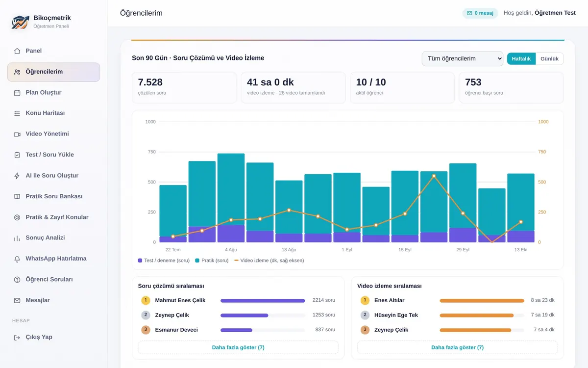The width and height of the screenshot is (588, 368).
Task: Switch chart to Günlük view
Action: coord(549,59)
